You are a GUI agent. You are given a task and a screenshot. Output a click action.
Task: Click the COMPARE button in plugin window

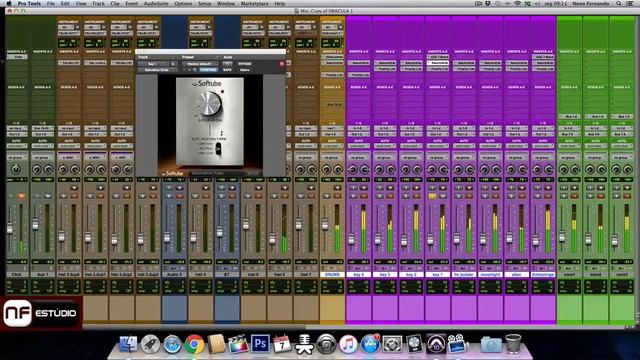click(208, 70)
